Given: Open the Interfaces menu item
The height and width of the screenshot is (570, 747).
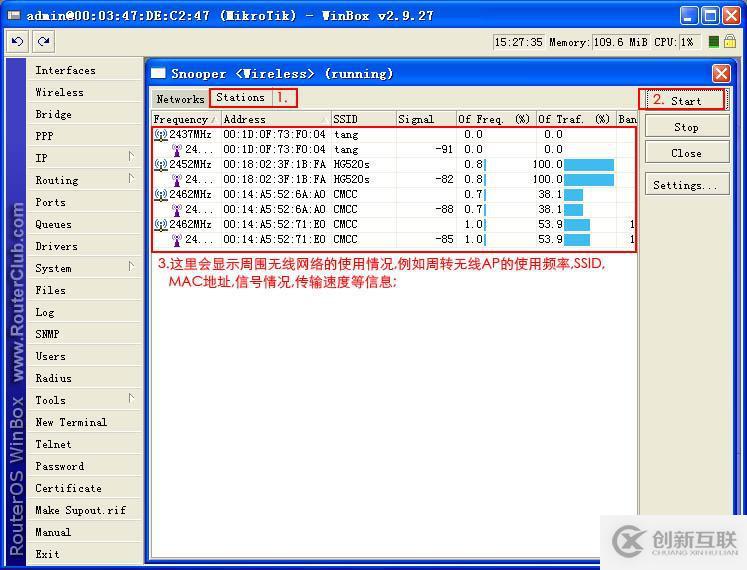Looking at the screenshot, I should coord(85,70).
